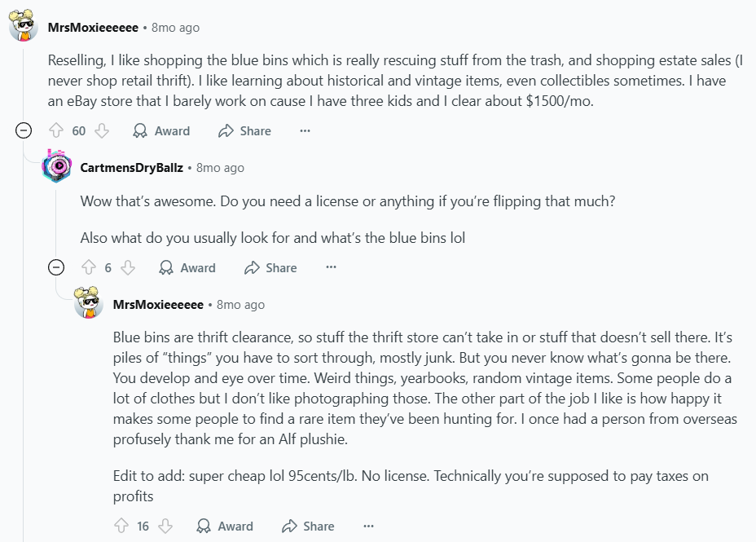Click CartmensDryBallz's rainbow avatar

[x=58, y=167]
